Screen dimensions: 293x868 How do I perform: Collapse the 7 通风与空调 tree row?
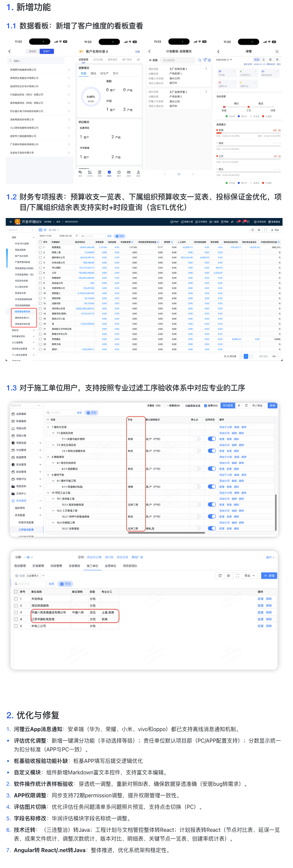click(48, 427)
